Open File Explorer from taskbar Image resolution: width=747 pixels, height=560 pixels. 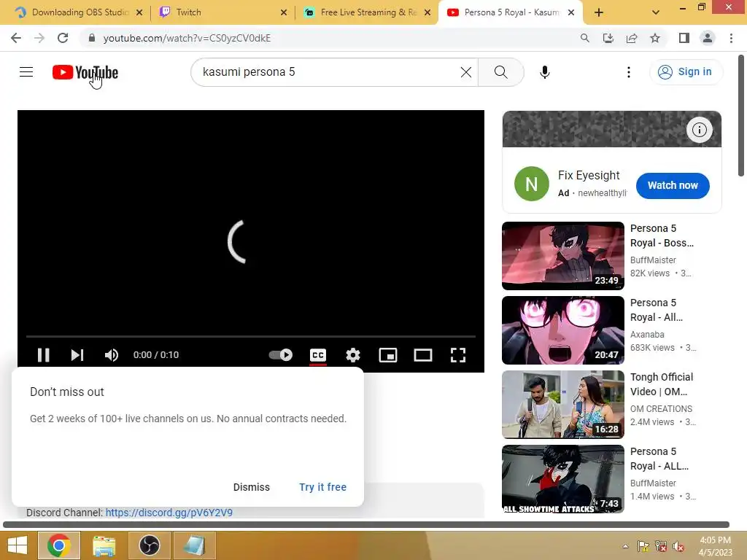104,545
